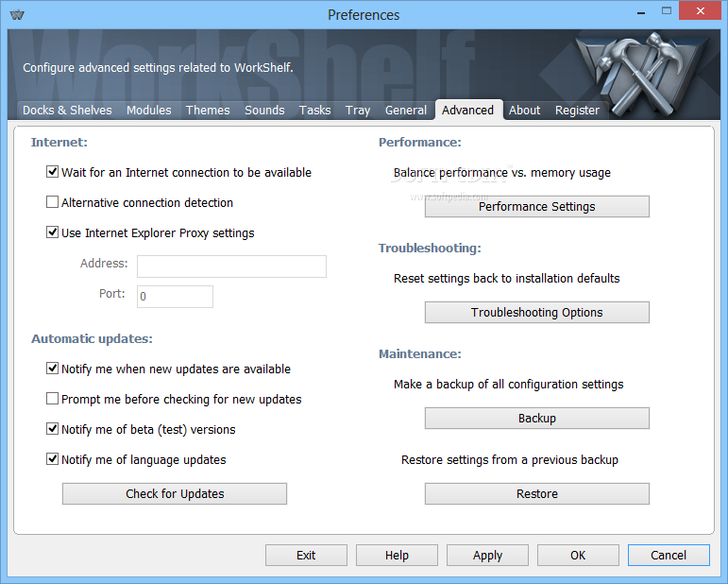Click 'Balance performance vs. memory usage' text
Viewport: 728px width, 584px height.
pos(502,173)
